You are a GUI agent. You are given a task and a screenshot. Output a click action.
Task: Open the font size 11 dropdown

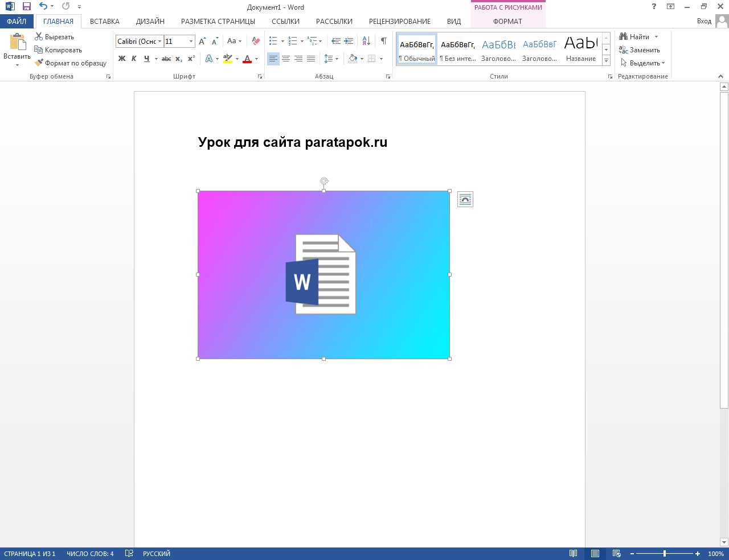191,42
